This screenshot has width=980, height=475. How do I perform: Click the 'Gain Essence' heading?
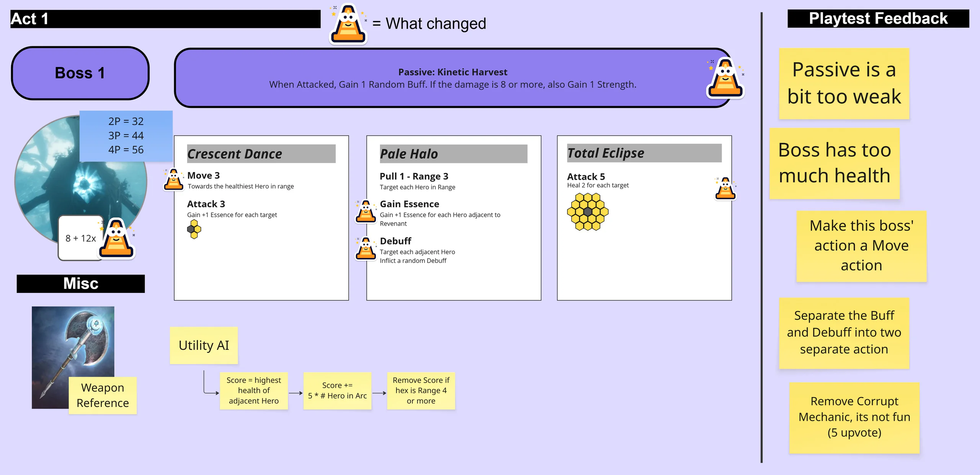409,204
